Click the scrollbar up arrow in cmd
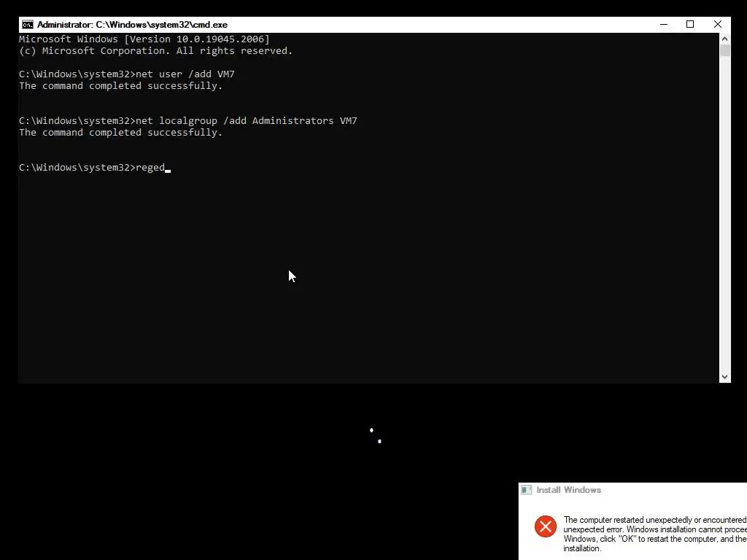Image resolution: width=747 pixels, height=560 pixels. (x=724, y=39)
